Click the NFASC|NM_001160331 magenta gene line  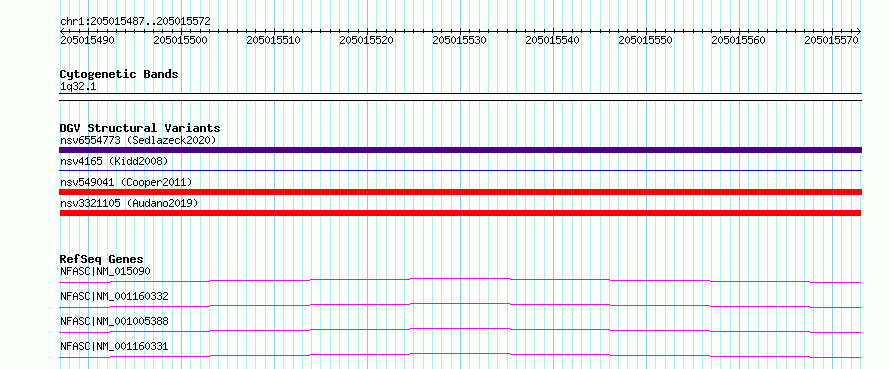pyautogui.click(x=460, y=355)
